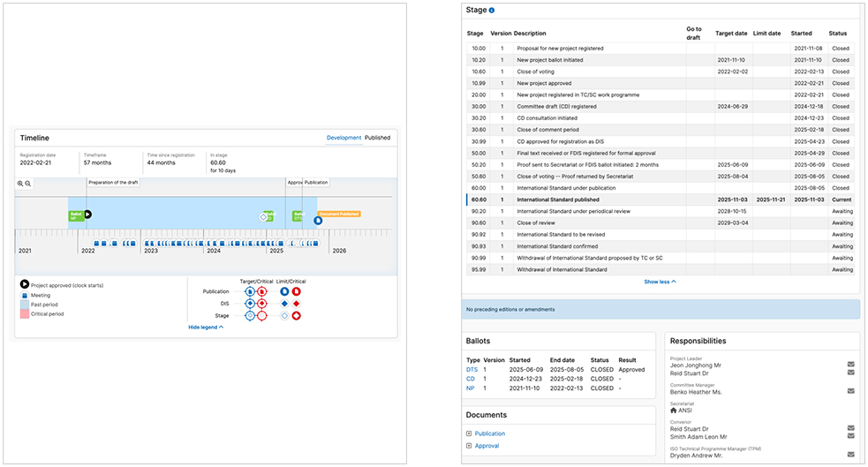This screenshot has width=868, height=467.
Task: Click envelope icon next to Smith Adam Leon
Action: click(x=851, y=436)
